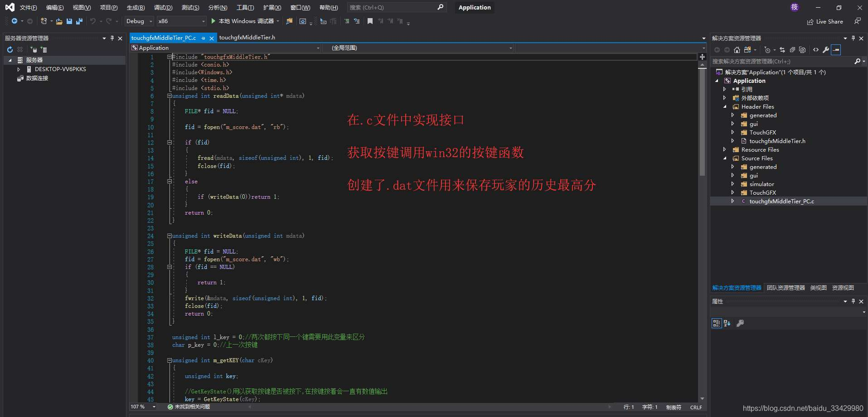The height and width of the screenshot is (417, 868).
Task: Open the 工具(T) tools menu
Action: click(x=245, y=8)
